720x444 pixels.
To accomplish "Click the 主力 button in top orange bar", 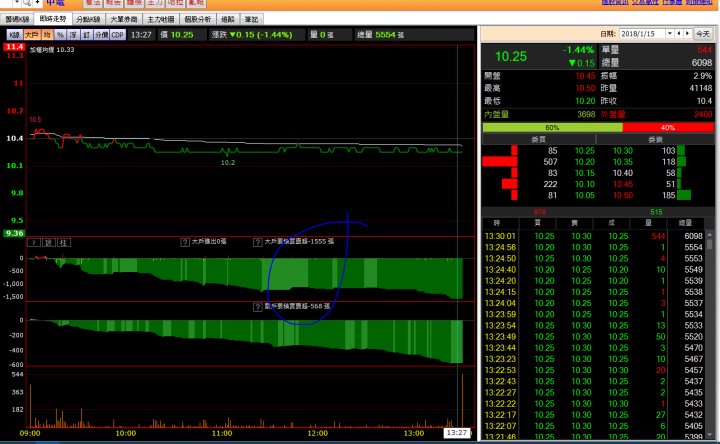I will tap(155, 3).
